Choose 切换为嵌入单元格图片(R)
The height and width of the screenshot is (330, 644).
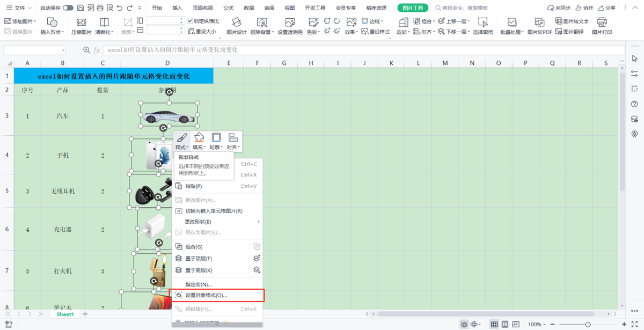pyautogui.click(x=217, y=211)
